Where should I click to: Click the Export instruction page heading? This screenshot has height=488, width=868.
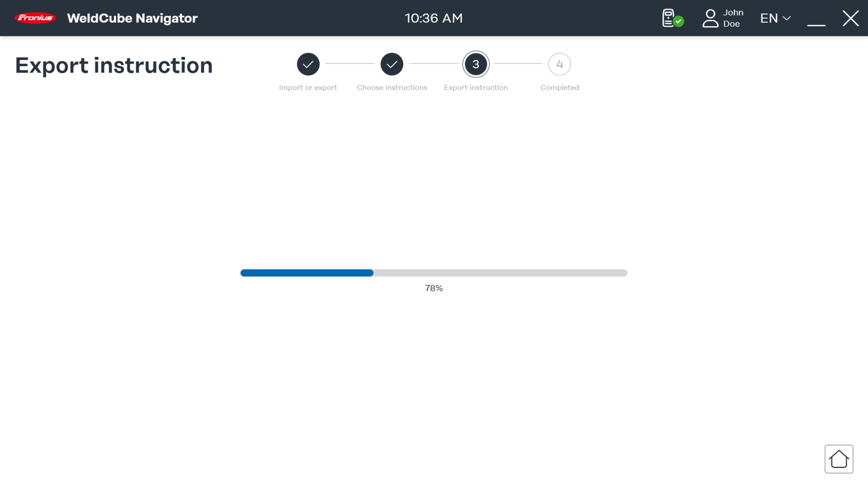(x=114, y=65)
